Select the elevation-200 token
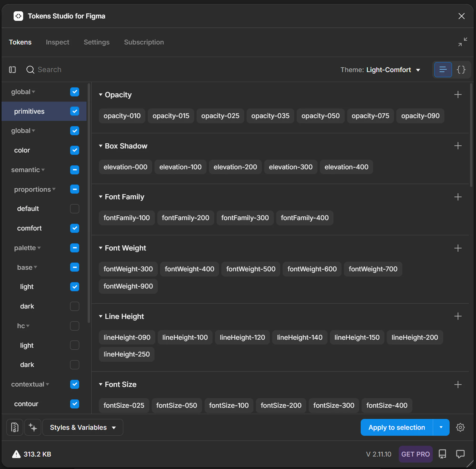 tap(235, 167)
